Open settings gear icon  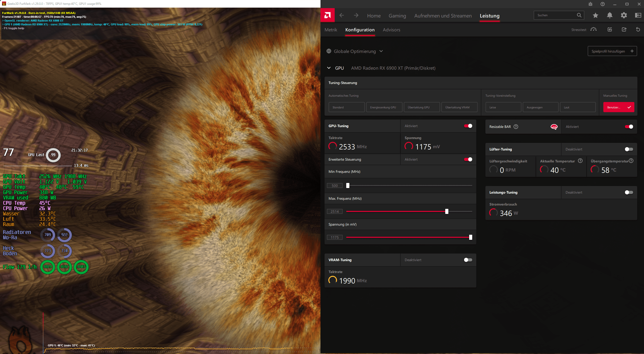tap(624, 15)
